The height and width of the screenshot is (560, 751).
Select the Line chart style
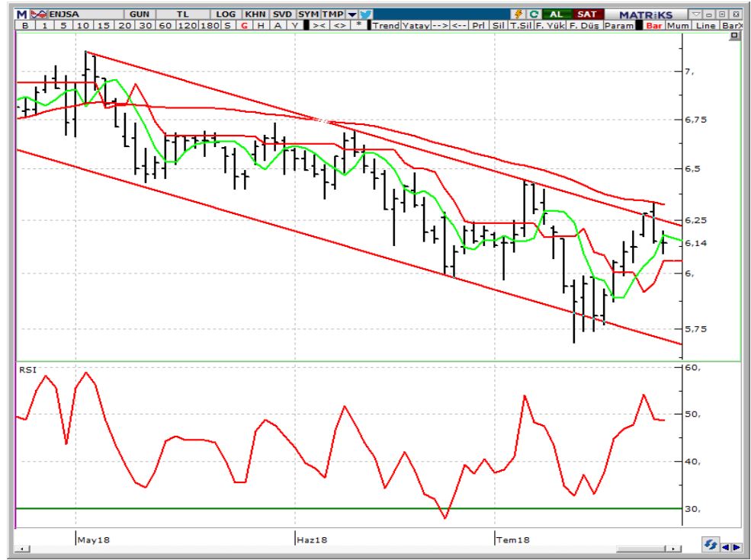point(705,25)
